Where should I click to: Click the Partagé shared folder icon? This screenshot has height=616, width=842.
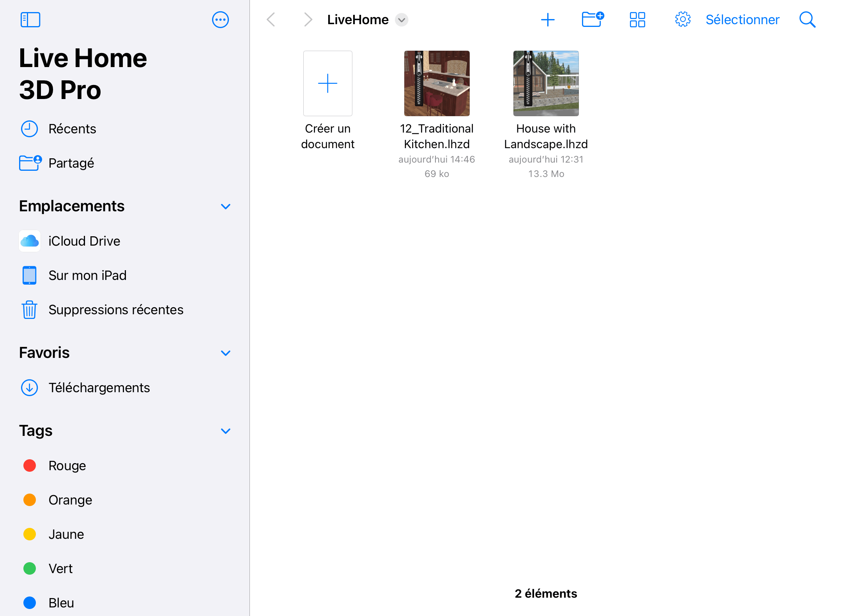point(30,163)
